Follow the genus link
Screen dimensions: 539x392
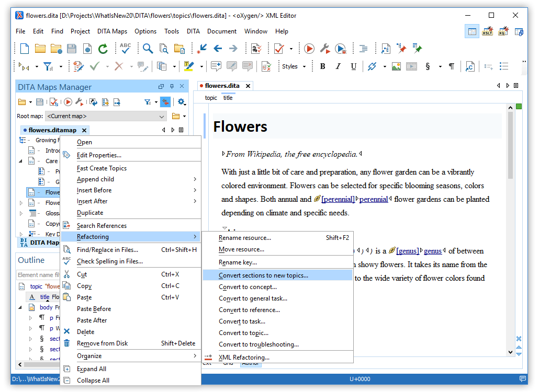coord(433,251)
